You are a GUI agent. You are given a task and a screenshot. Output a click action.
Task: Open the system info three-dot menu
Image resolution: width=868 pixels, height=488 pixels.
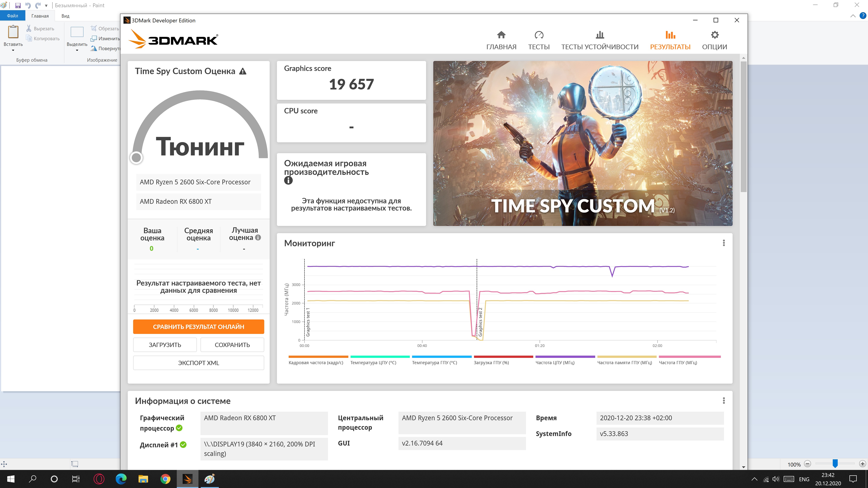click(x=723, y=401)
